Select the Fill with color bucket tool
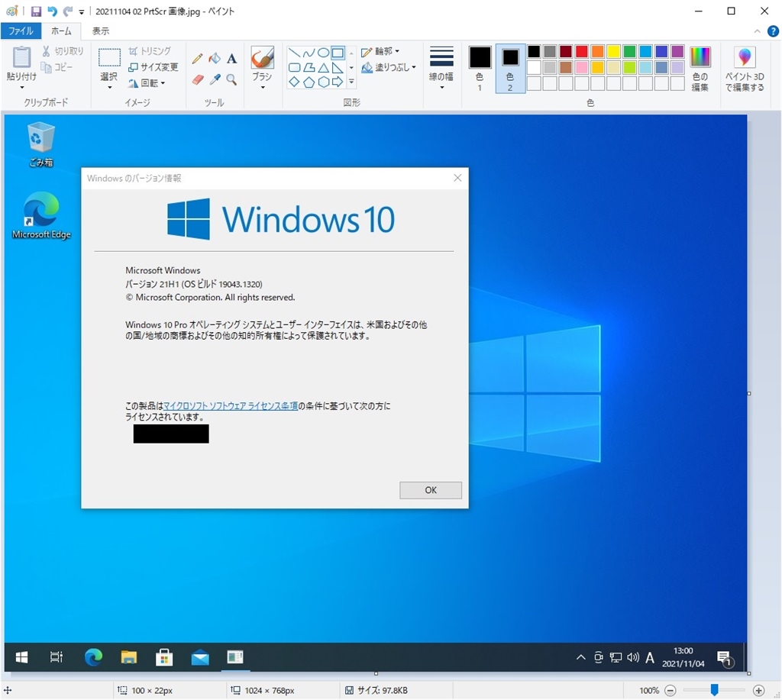The height and width of the screenshot is (700, 782). coord(215,59)
